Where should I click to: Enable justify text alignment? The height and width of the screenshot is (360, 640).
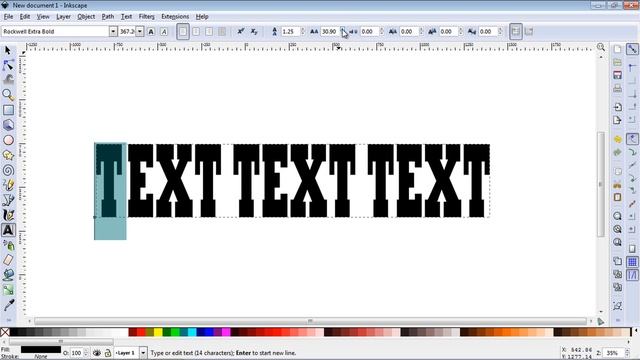coord(222,31)
